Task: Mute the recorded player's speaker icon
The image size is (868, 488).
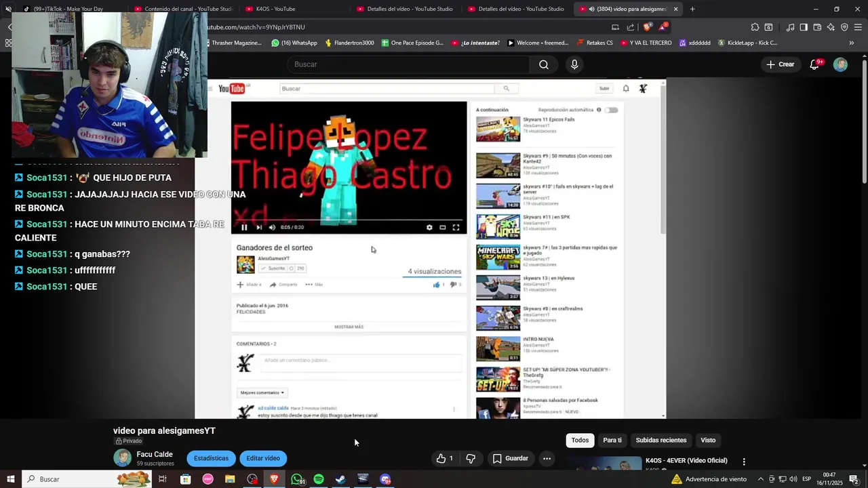Action: click(x=272, y=228)
